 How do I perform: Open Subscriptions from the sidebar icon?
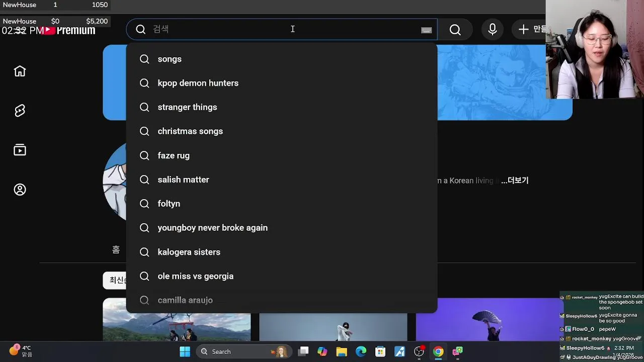(x=20, y=150)
